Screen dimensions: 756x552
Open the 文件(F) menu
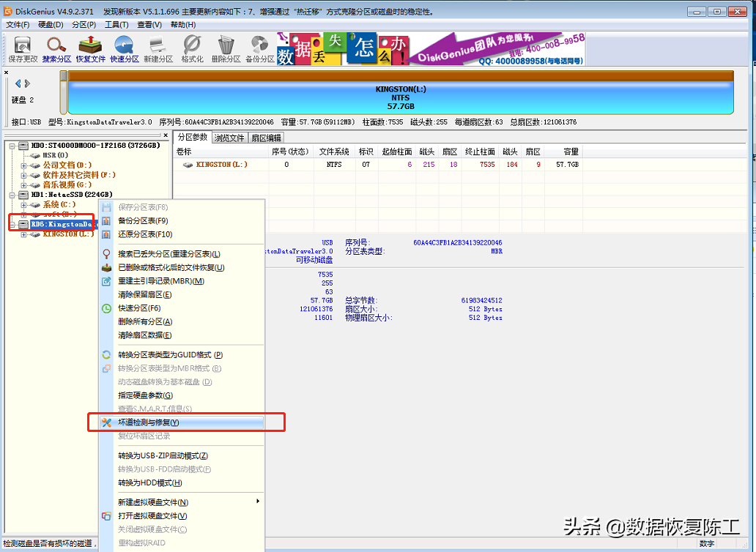(18, 25)
